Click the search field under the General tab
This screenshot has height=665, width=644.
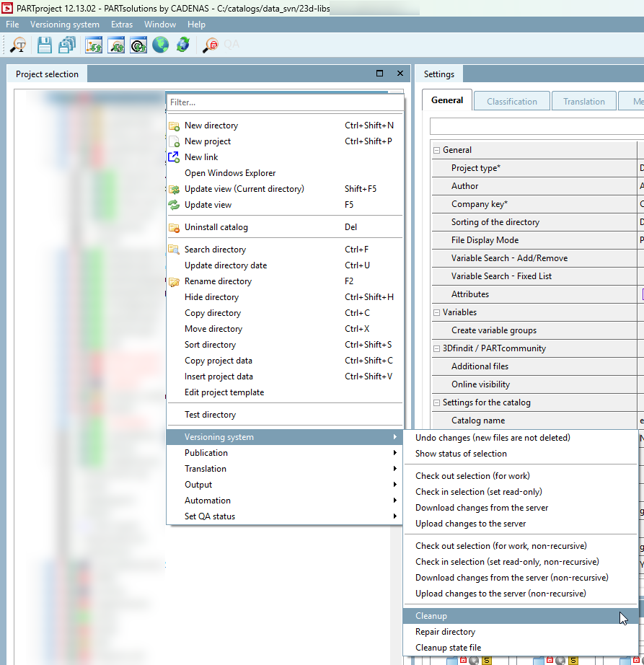click(x=537, y=126)
